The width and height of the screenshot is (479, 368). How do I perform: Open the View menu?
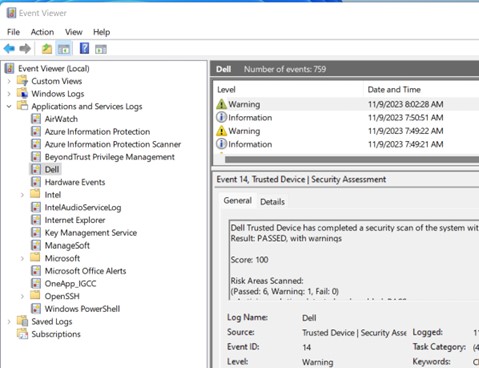click(74, 32)
